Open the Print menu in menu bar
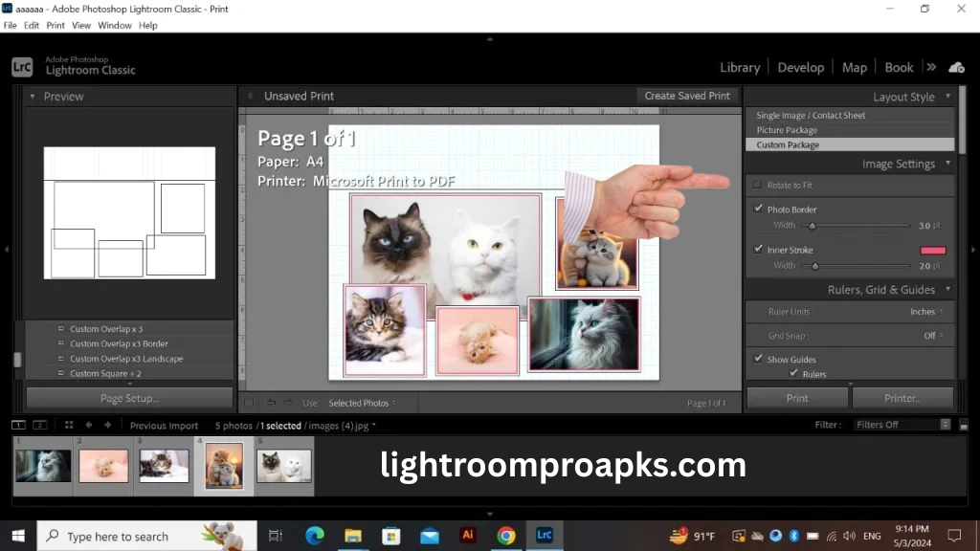 55,25
